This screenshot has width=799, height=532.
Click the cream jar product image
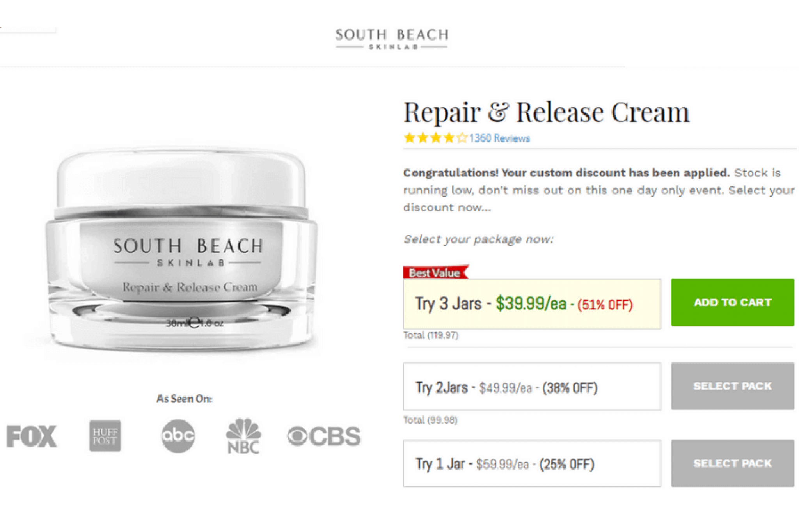point(181,250)
